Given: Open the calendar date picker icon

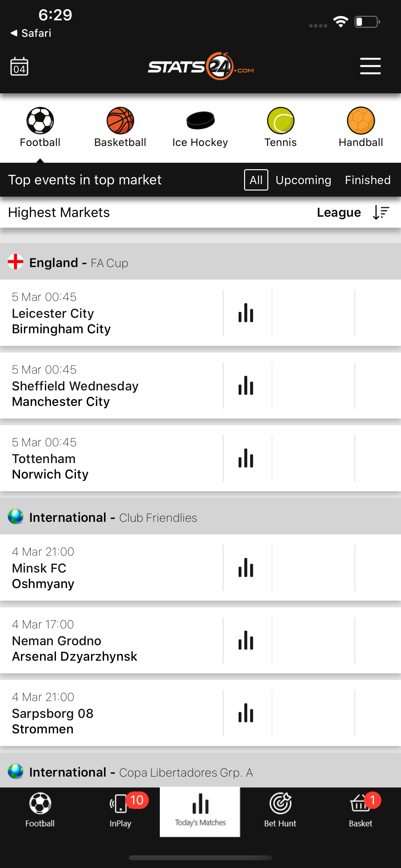Looking at the screenshot, I should click(19, 67).
